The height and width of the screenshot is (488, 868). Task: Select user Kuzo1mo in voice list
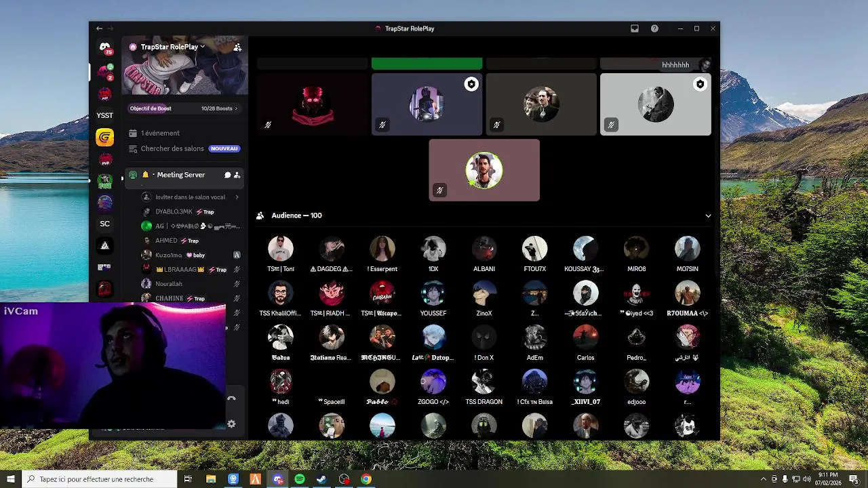[x=169, y=255]
